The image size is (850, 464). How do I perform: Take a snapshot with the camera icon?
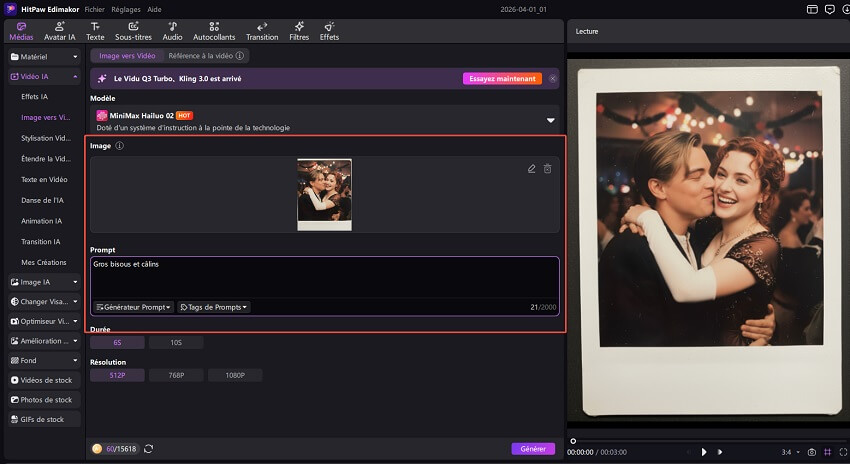(x=811, y=452)
